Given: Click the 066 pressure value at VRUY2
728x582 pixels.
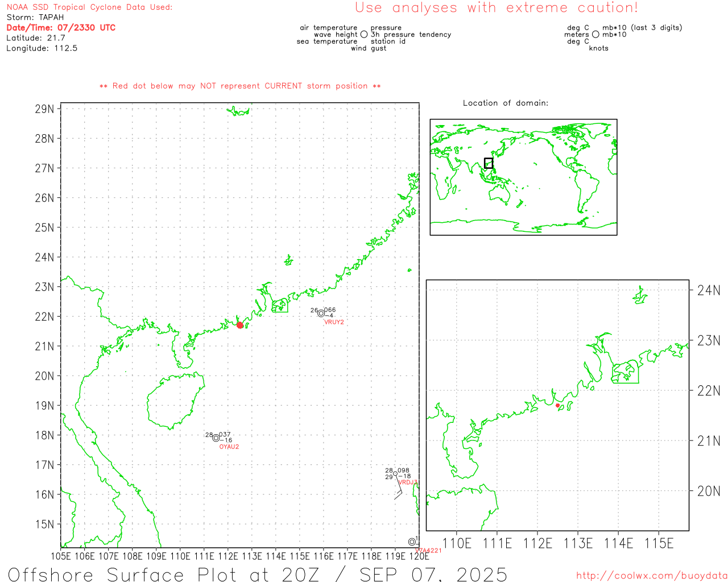Looking at the screenshot, I should (330, 310).
